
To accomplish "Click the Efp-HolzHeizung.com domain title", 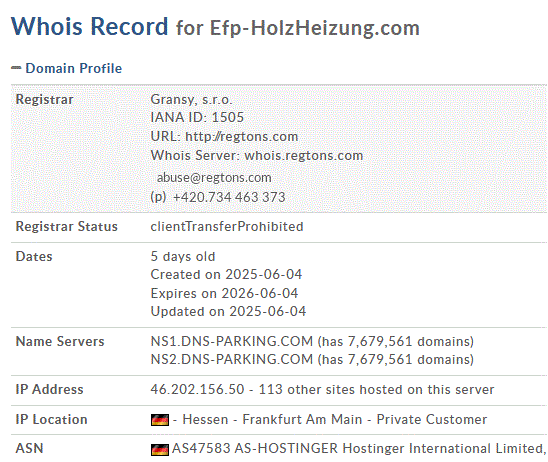I will point(315,28).
